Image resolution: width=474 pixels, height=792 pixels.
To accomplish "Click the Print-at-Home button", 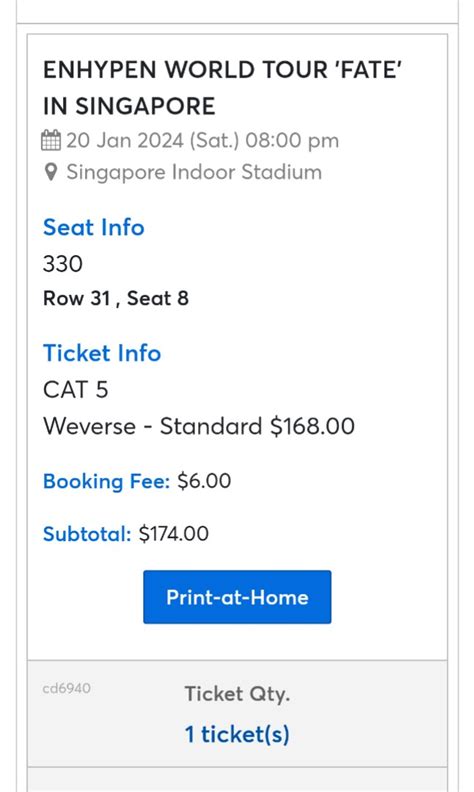I will [237, 597].
